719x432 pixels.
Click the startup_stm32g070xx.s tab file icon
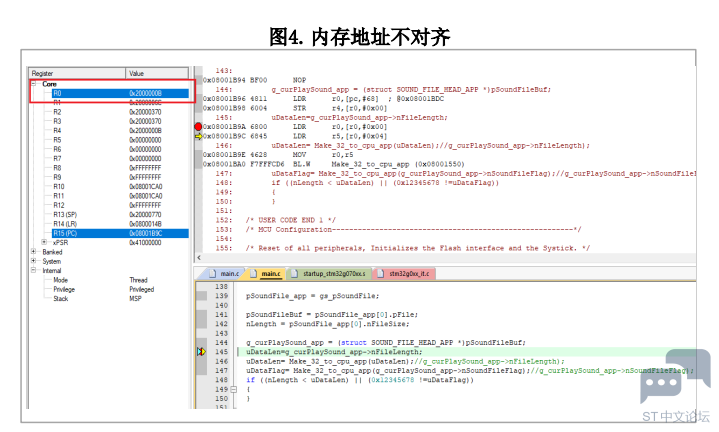[295, 273]
